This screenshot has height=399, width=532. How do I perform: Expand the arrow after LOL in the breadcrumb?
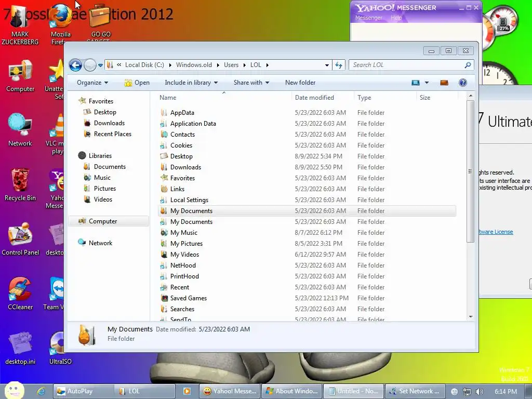coord(268,65)
